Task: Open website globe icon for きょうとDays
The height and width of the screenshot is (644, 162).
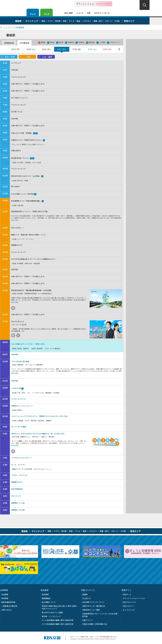Action: tap(13, 335)
